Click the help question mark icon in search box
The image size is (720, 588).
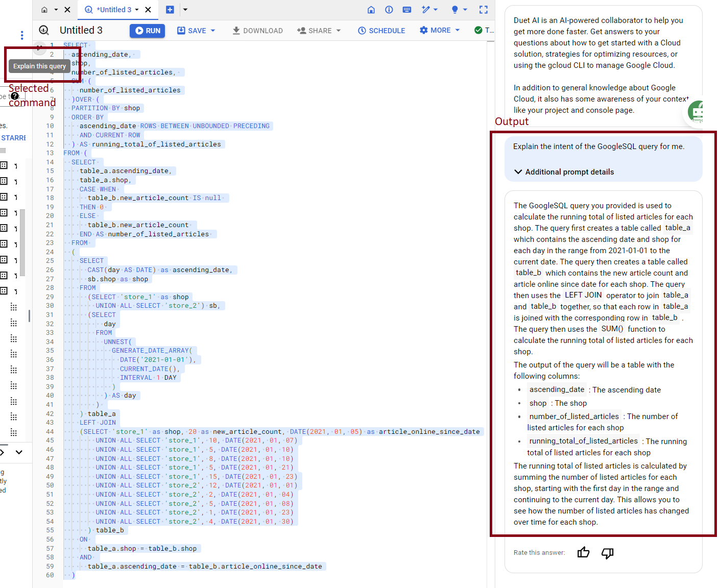15,96
